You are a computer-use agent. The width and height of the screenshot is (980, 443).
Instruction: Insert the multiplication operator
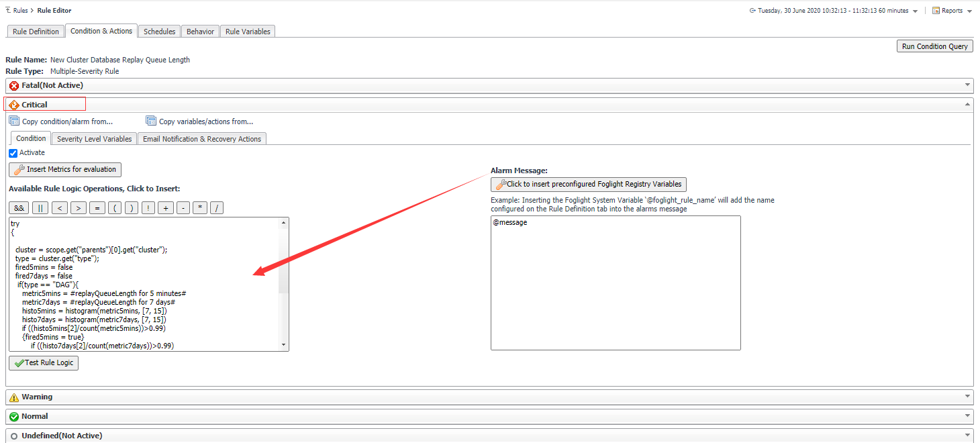click(x=199, y=207)
